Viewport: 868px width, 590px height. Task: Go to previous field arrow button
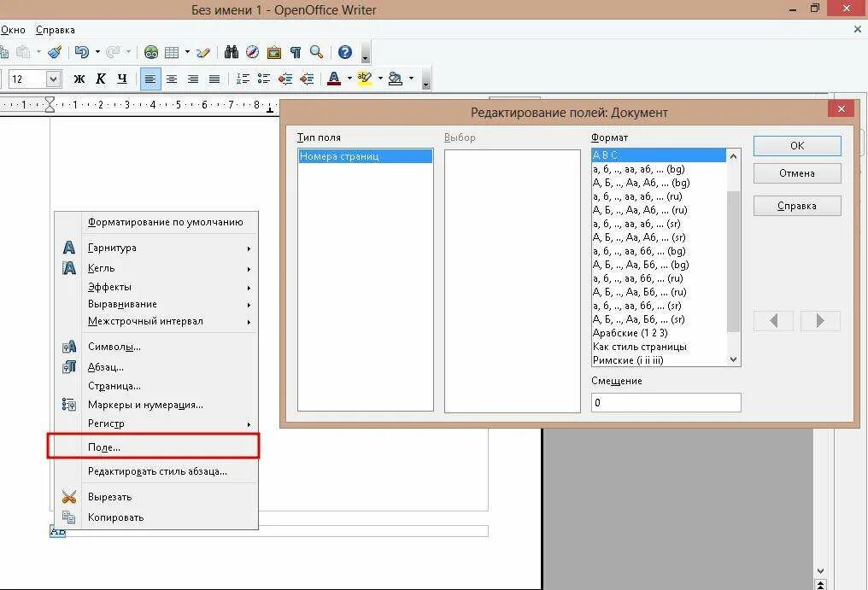[x=773, y=320]
